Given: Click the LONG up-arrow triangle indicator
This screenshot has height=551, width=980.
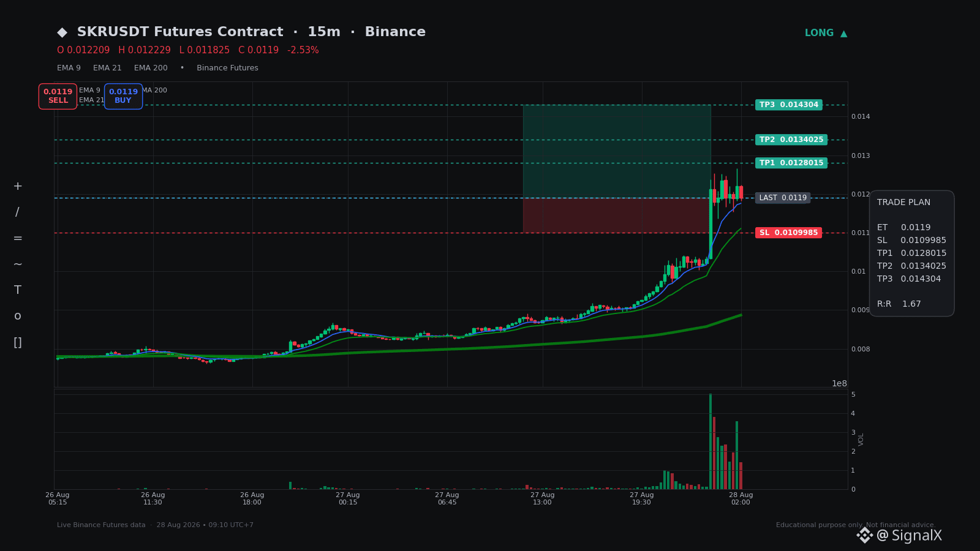Looking at the screenshot, I should coord(843,33).
